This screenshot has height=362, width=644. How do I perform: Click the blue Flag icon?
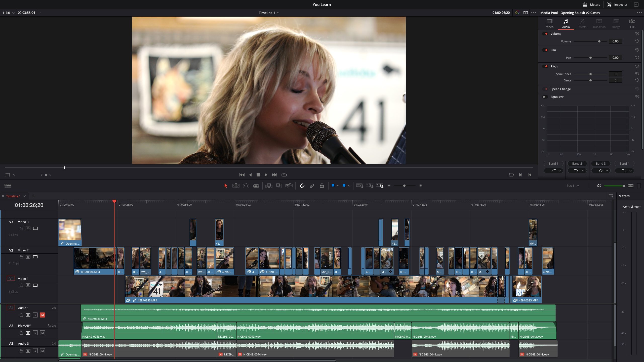pos(333,186)
